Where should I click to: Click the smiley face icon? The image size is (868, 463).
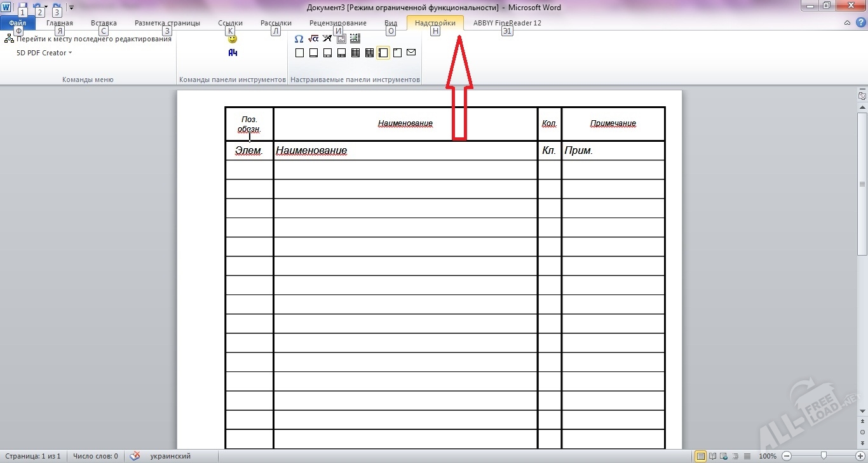[x=233, y=39]
